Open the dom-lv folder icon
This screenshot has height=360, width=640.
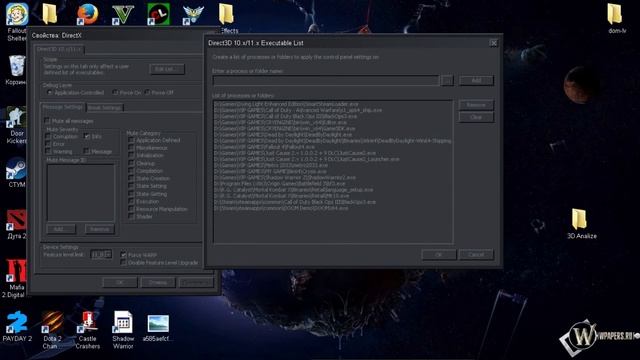coord(614,14)
